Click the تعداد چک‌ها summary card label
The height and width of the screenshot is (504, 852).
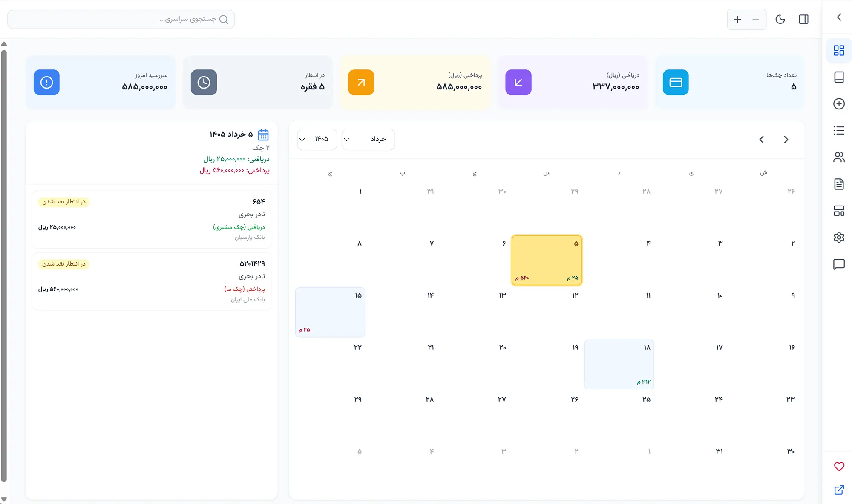point(781,75)
